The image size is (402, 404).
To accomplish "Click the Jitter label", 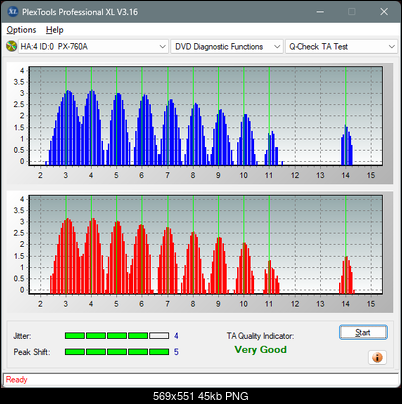I will point(22,336).
